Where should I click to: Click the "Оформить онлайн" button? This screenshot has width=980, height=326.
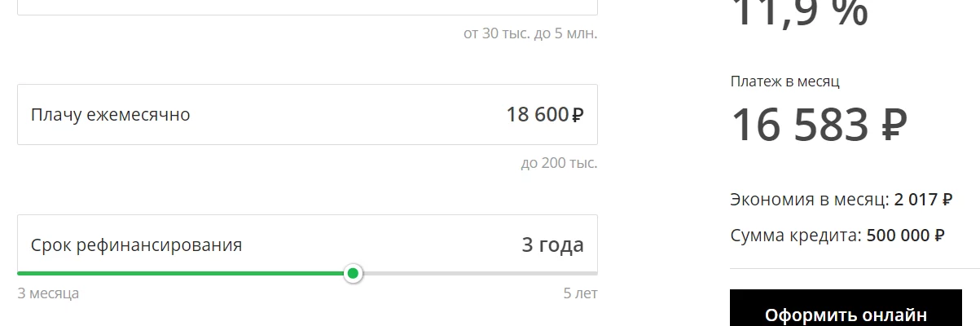click(846, 314)
